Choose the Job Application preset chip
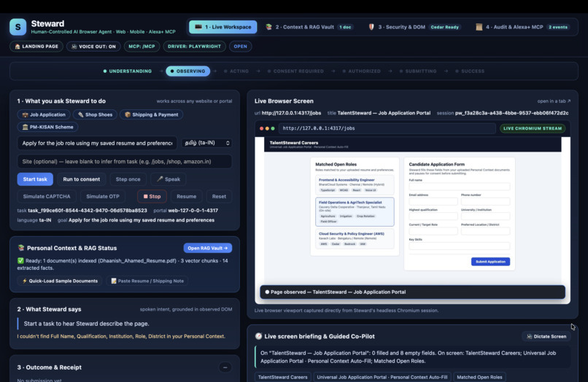This screenshot has width=588, height=382. [x=44, y=114]
